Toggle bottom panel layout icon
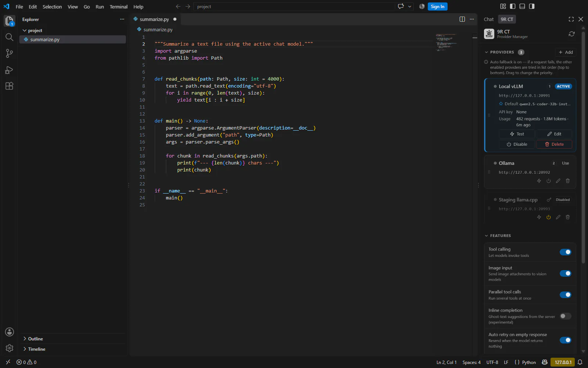This screenshot has width=588, height=368. point(522,6)
